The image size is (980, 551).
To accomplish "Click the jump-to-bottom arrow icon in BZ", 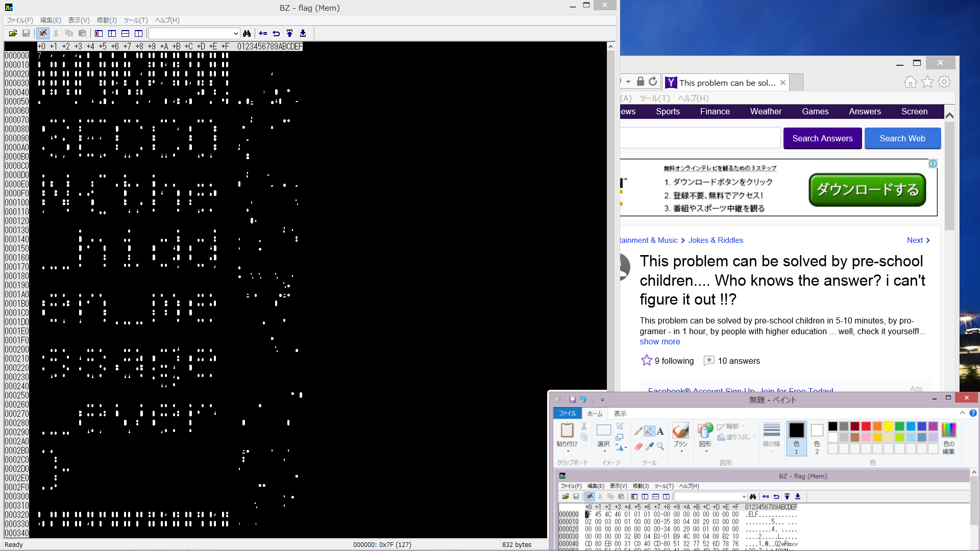I will coord(303,34).
